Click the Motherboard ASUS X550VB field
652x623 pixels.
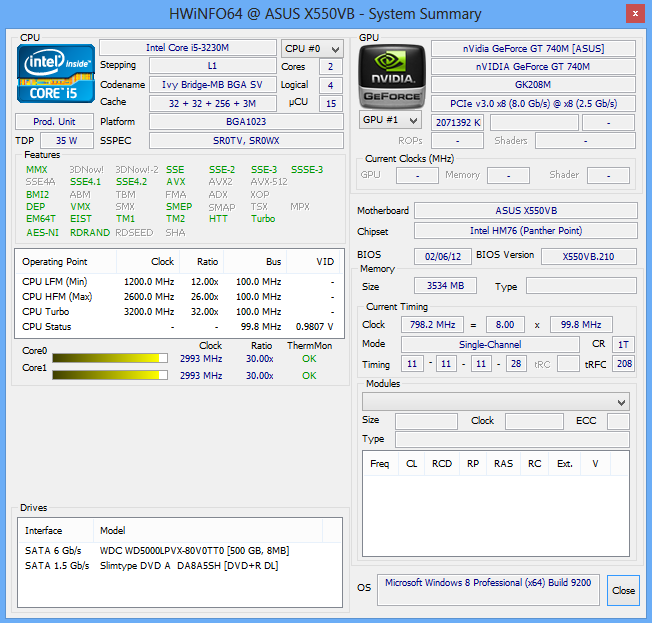coord(526,210)
